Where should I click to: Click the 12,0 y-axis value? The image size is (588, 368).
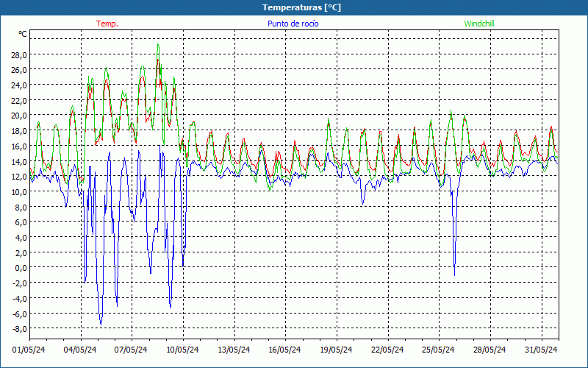coord(19,177)
